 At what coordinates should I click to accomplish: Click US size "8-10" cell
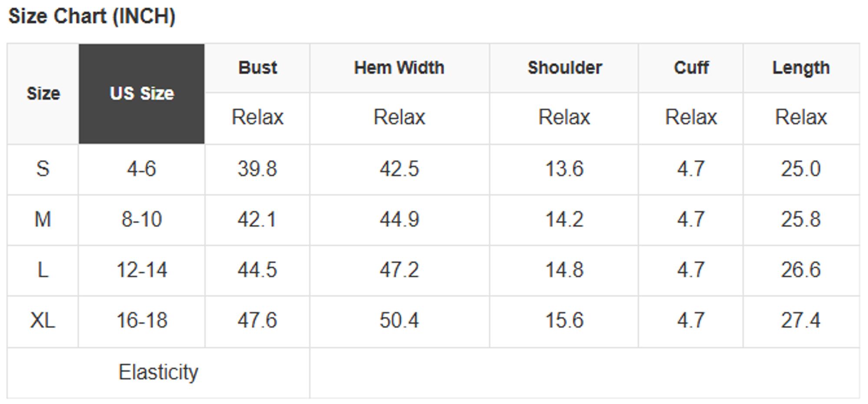(141, 219)
